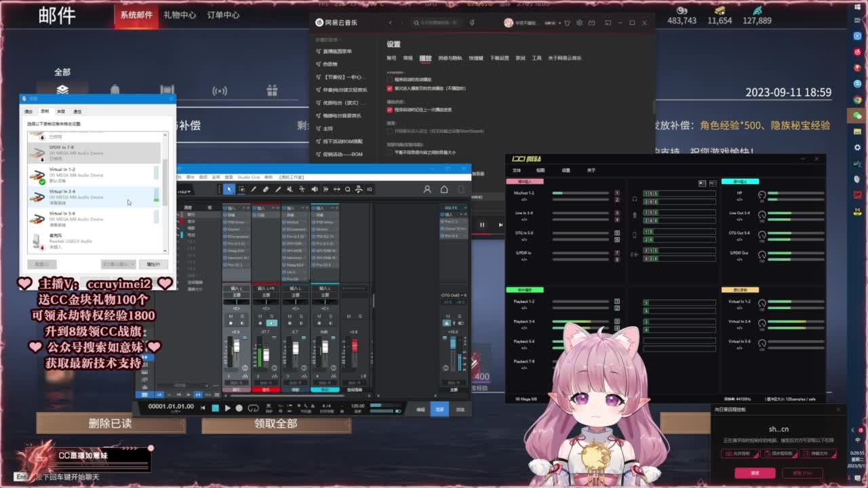Click the first mixer channel's volume fader
The width and height of the screenshot is (868, 488).
(x=236, y=347)
